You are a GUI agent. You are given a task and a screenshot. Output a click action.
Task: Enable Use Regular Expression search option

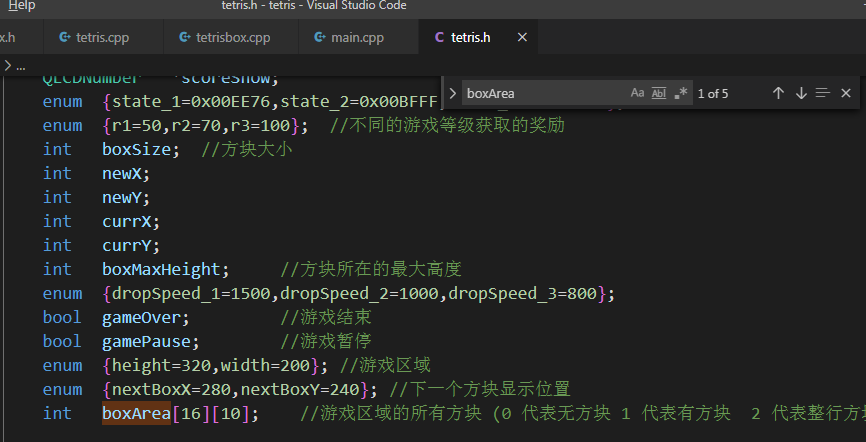pyautogui.click(x=681, y=93)
